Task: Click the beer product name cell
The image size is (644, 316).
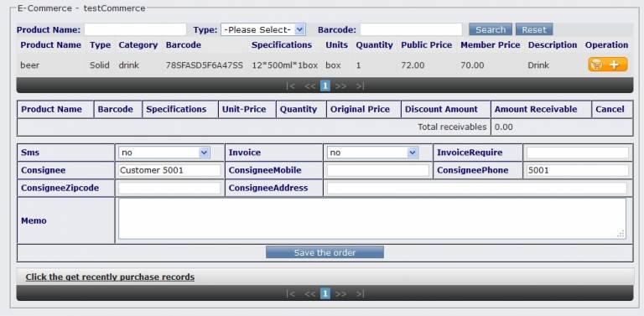Action: 30,65
